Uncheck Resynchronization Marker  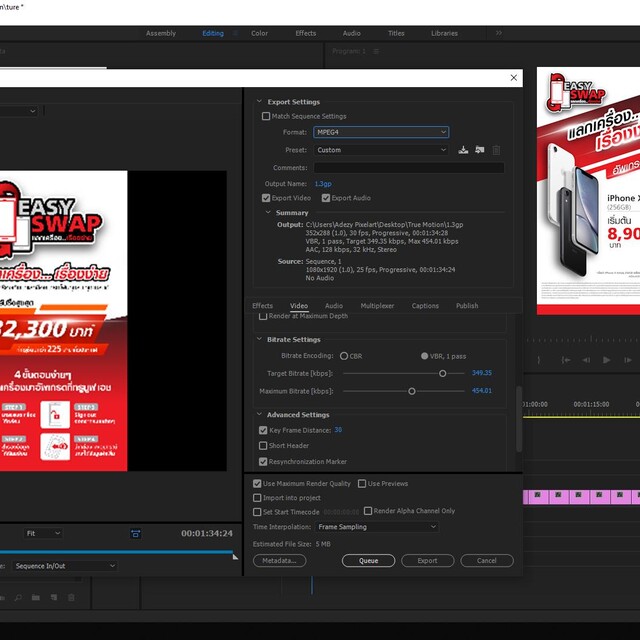pos(263,462)
